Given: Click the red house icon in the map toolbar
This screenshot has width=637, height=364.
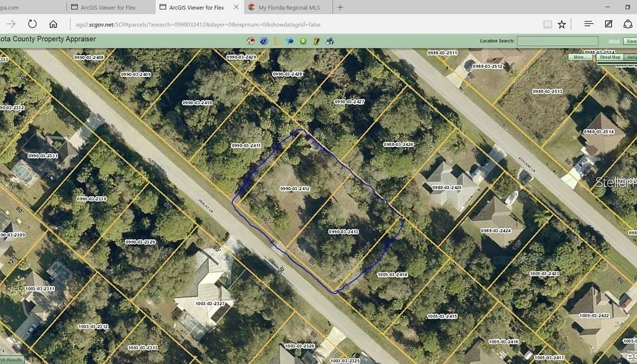Looking at the screenshot, I should coord(251,41).
